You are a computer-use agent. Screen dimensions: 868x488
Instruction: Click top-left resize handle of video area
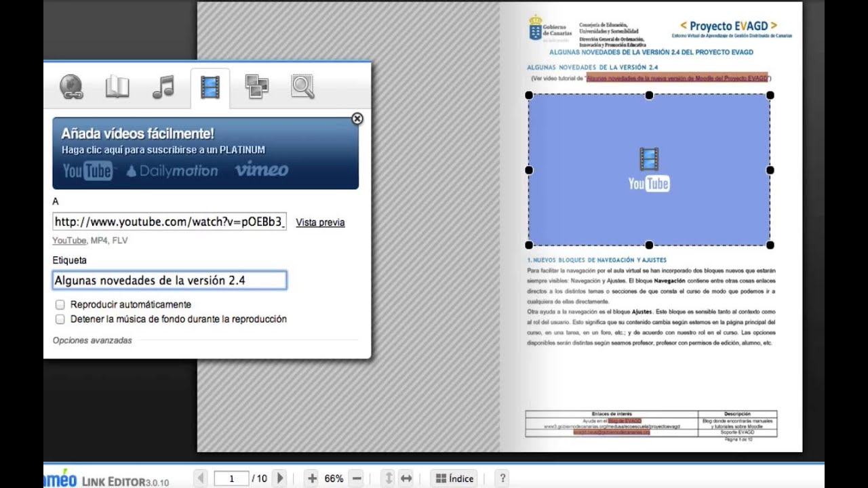[529, 96]
